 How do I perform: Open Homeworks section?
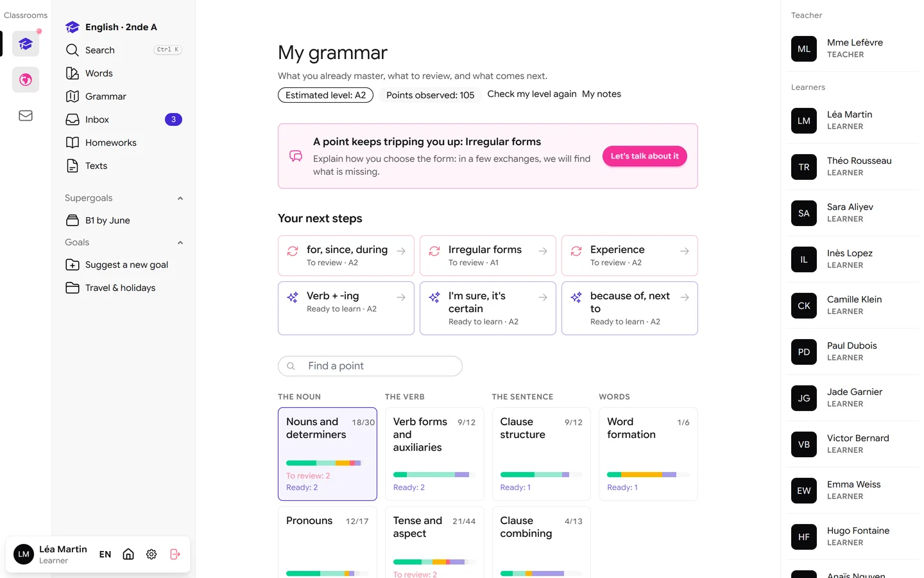coord(124,143)
